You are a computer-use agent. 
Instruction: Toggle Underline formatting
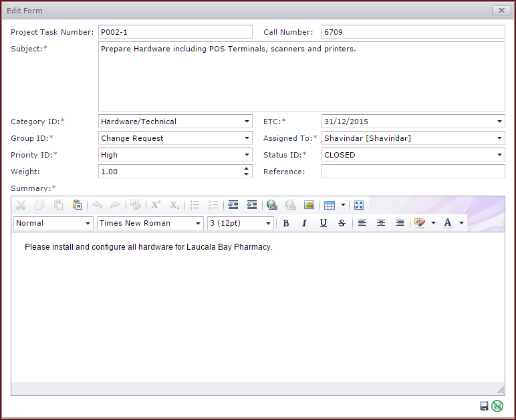click(x=323, y=223)
